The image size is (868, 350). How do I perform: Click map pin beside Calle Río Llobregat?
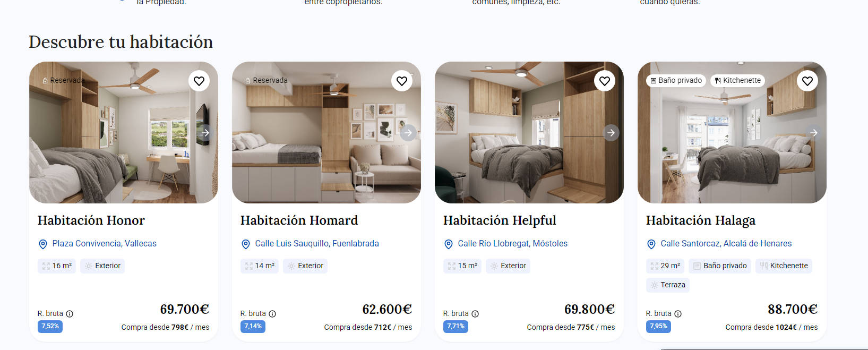point(449,244)
